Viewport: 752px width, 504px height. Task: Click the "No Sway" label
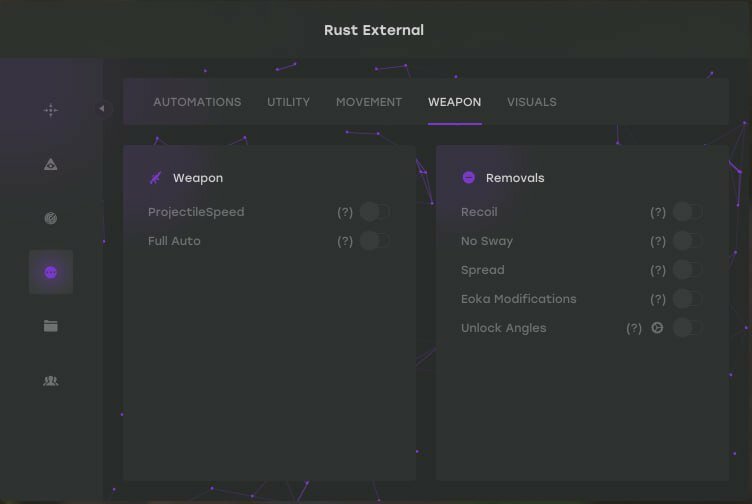pyautogui.click(x=487, y=241)
